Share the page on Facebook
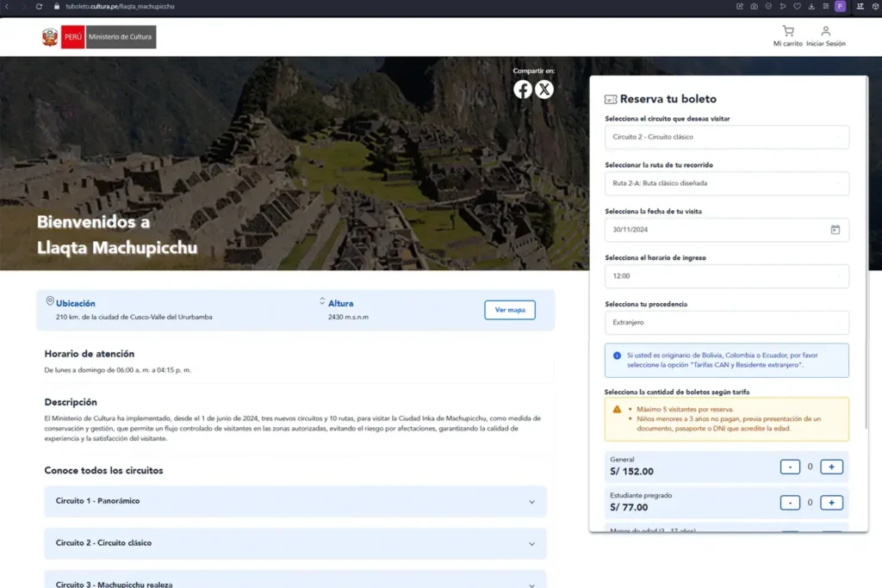882x588 pixels. coord(523,89)
